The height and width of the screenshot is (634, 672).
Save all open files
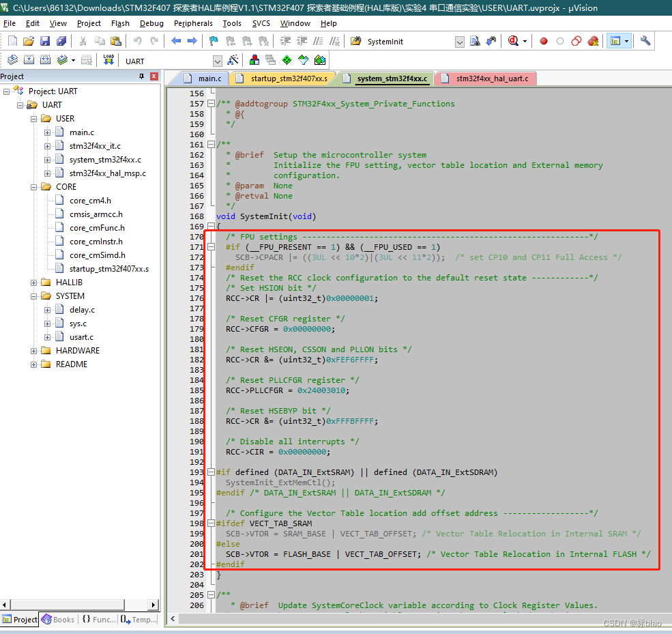[x=61, y=41]
